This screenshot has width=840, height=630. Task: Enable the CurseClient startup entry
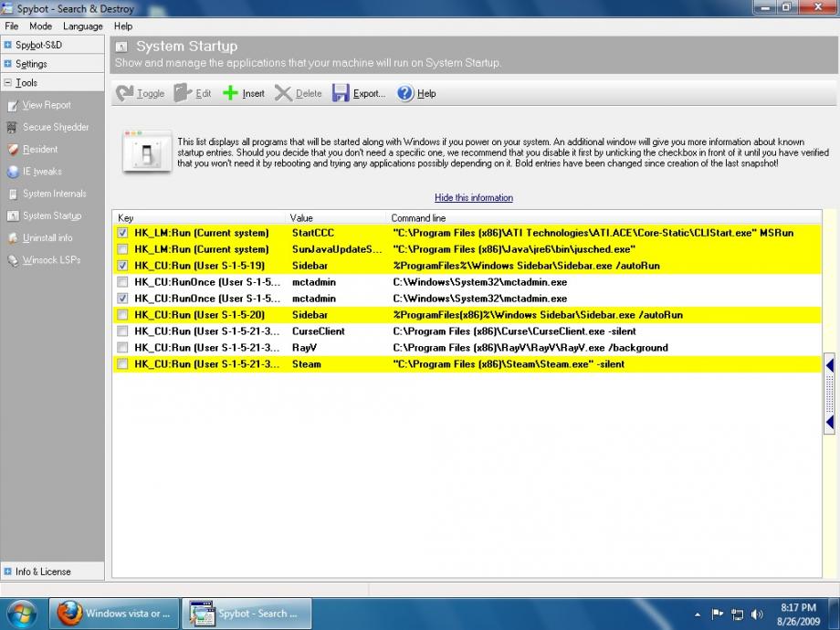(x=122, y=331)
